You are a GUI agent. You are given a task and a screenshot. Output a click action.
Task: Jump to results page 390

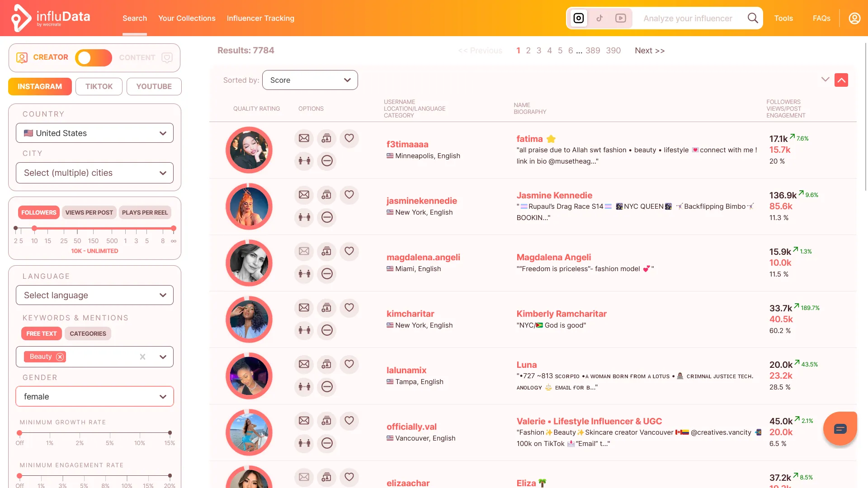[x=613, y=51]
